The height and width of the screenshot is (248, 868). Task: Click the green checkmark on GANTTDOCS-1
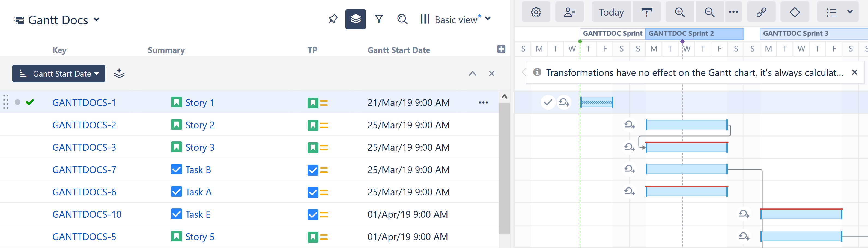pyautogui.click(x=30, y=103)
